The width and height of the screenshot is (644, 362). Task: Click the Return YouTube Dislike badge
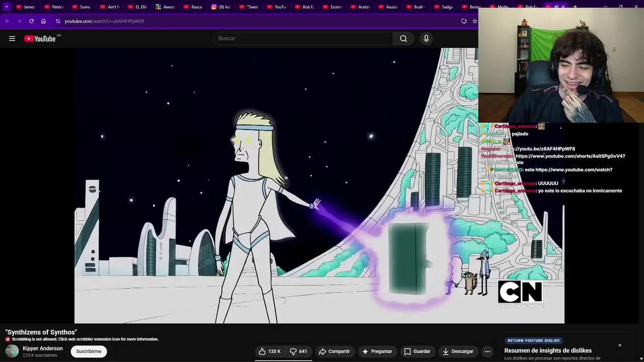533,340
